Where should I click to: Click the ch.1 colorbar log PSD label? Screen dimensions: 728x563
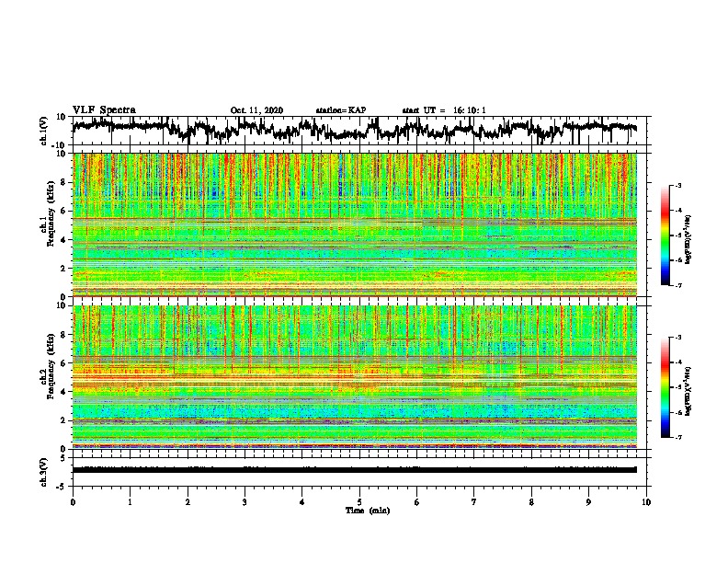[x=688, y=240]
